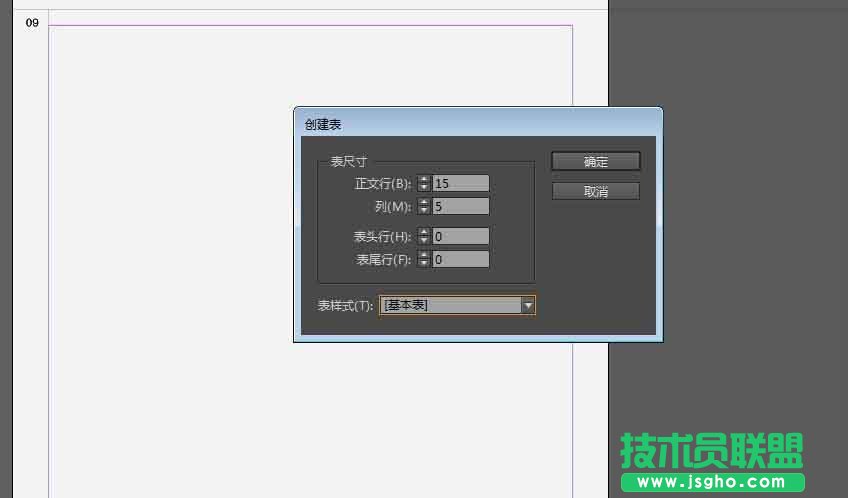
Task: Click the 表头行(H) header rows input field
Action: click(x=460, y=236)
